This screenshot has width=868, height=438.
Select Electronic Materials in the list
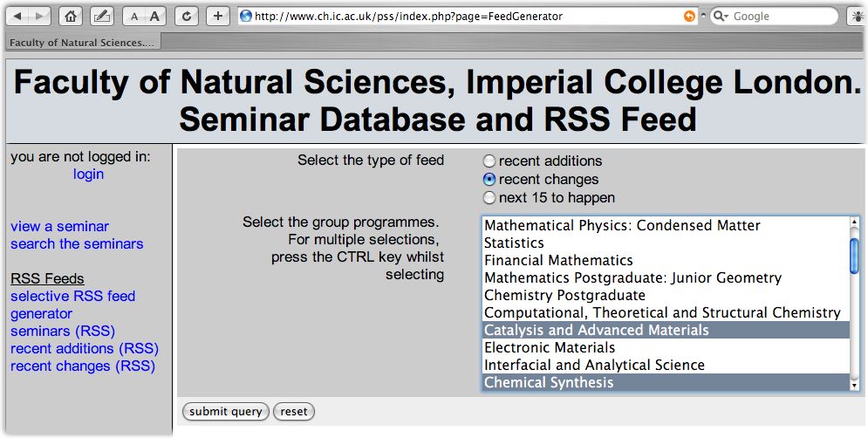666,348
